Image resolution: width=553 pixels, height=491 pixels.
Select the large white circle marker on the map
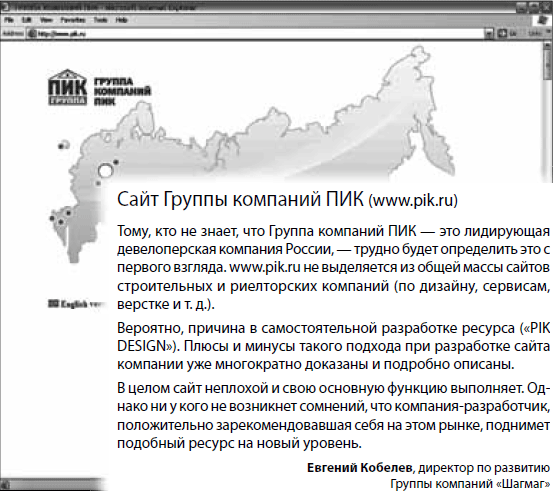point(105,171)
